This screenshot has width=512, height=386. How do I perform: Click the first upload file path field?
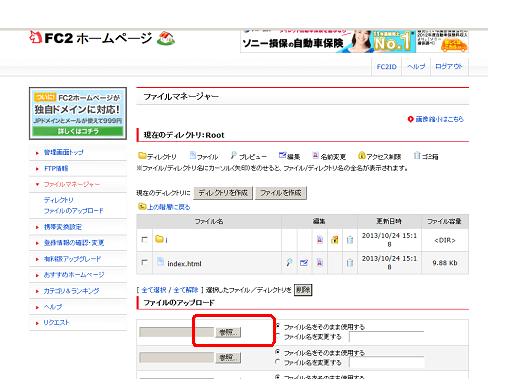[x=176, y=332]
